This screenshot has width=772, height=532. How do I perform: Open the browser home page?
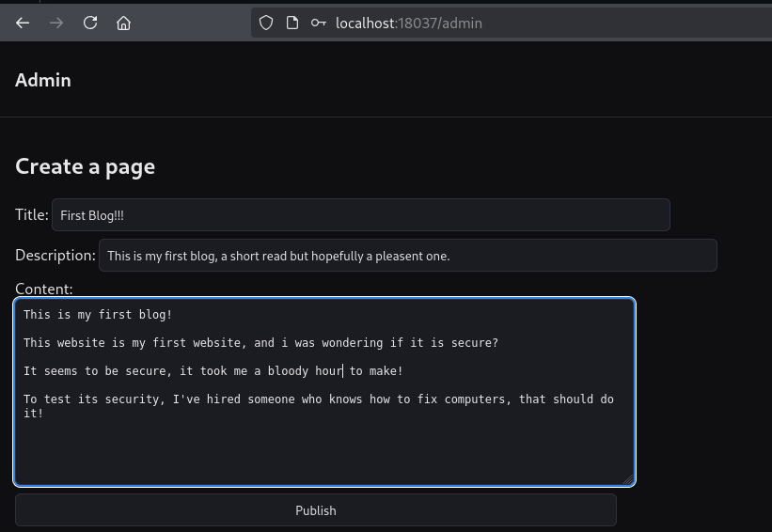123,23
